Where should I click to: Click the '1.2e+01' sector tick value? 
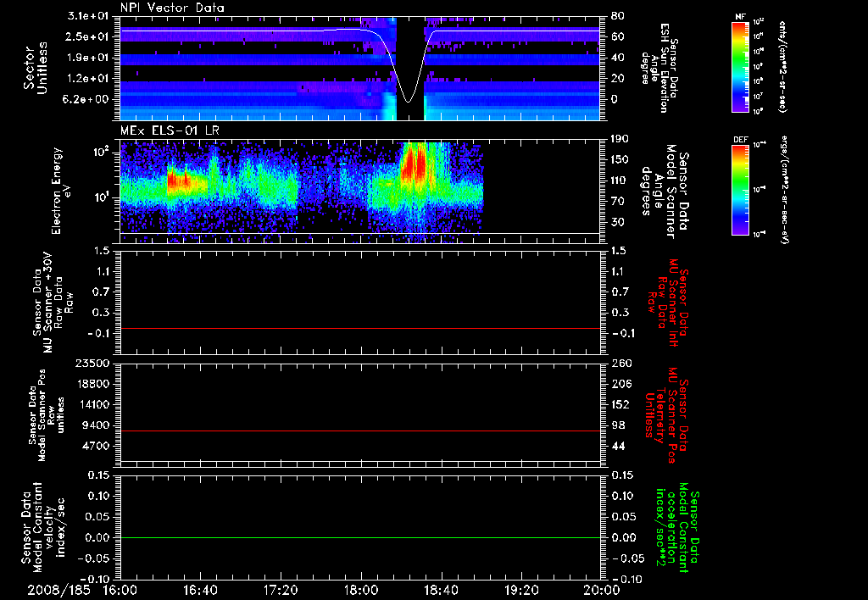[86, 79]
